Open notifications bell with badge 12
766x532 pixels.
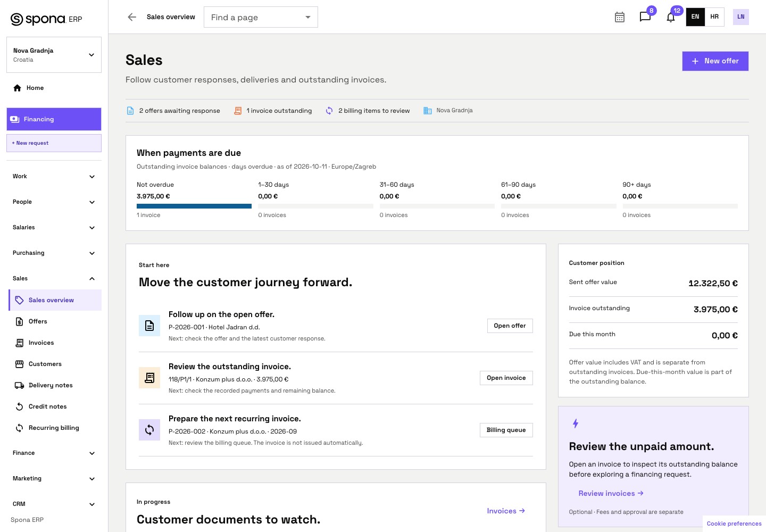[671, 17]
